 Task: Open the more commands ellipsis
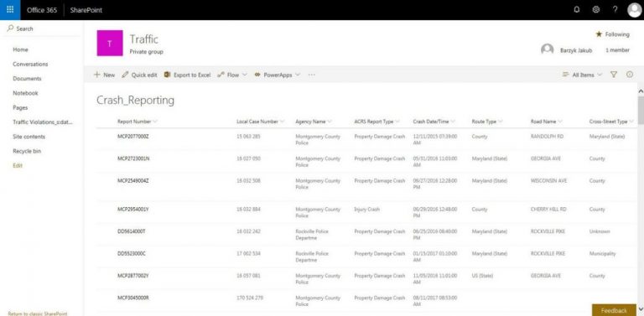[311, 75]
